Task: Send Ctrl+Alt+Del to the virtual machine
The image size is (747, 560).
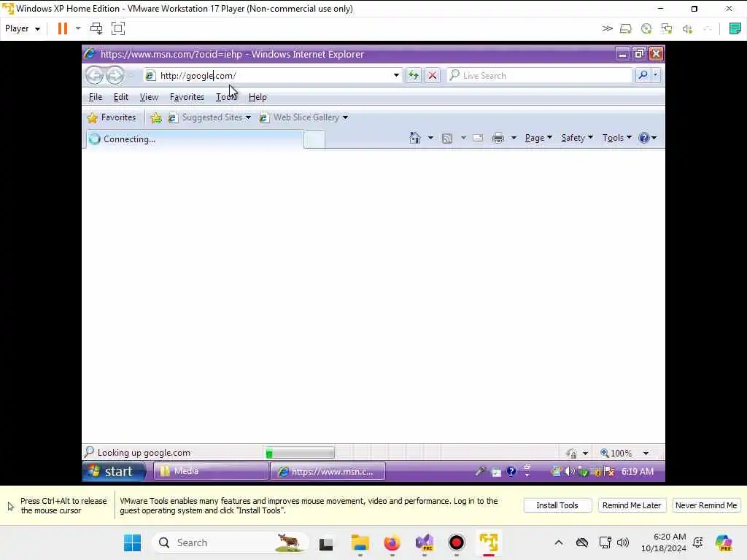Action: (96, 28)
